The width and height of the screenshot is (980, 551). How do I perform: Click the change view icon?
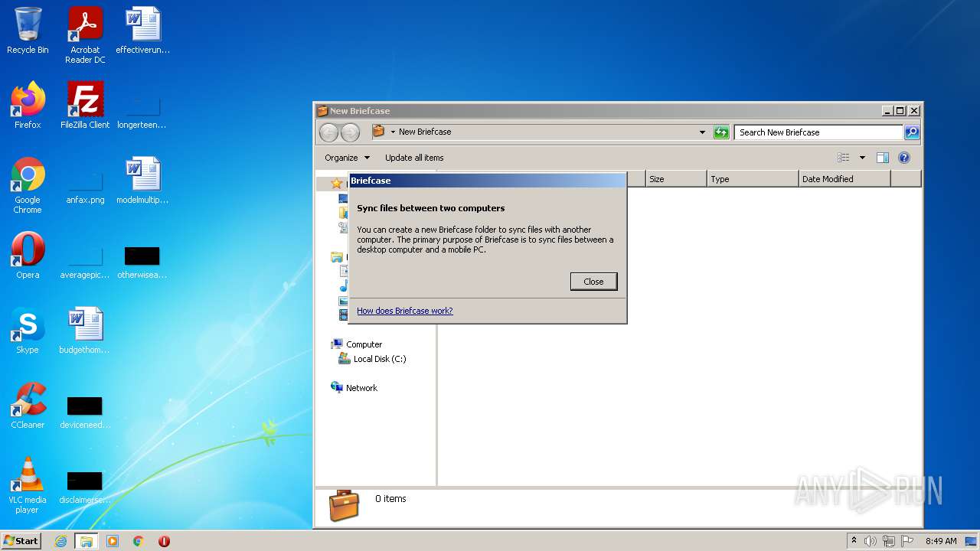[x=843, y=158]
